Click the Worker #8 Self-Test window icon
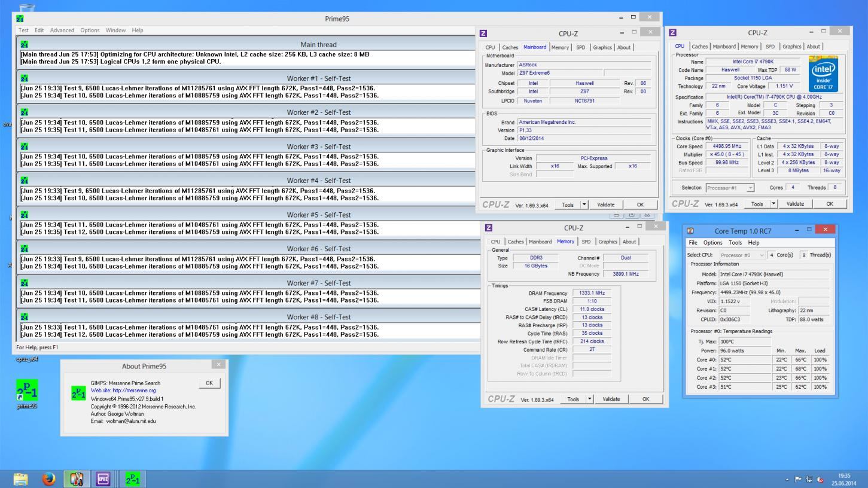Image resolution: width=868 pixels, height=488 pixels. click(24, 317)
